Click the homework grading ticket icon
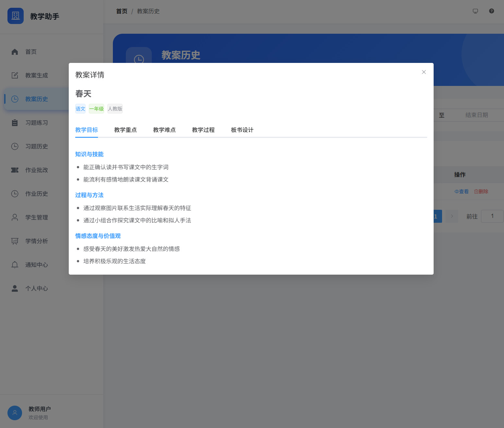The height and width of the screenshot is (428, 504). pyautogui.click(x=15, y=170)
